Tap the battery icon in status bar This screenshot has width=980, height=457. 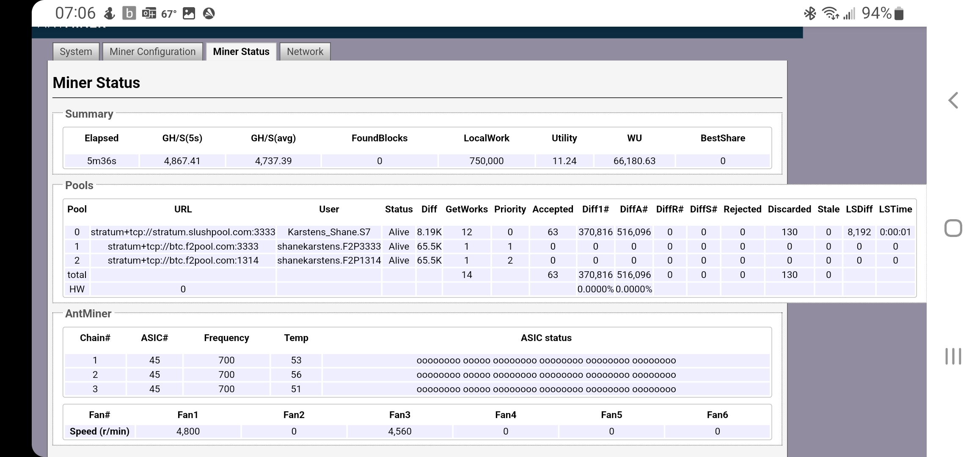(x=900, y=14)
